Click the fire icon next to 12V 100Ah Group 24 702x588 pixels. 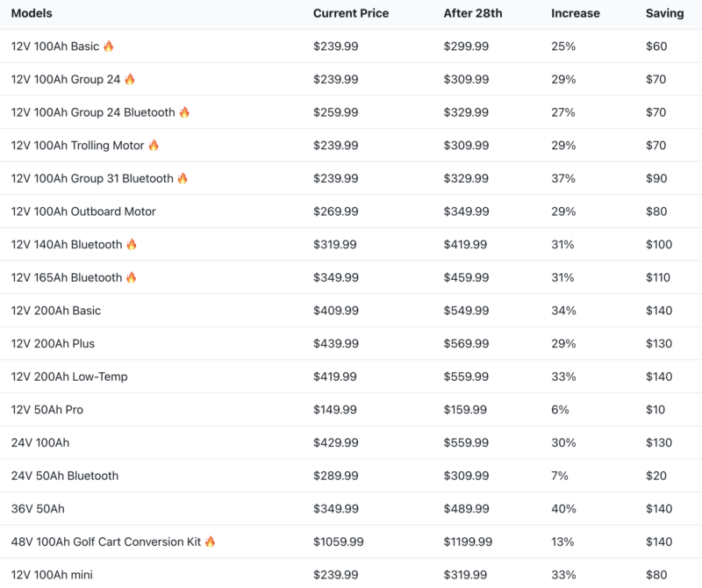coord(130,79)
